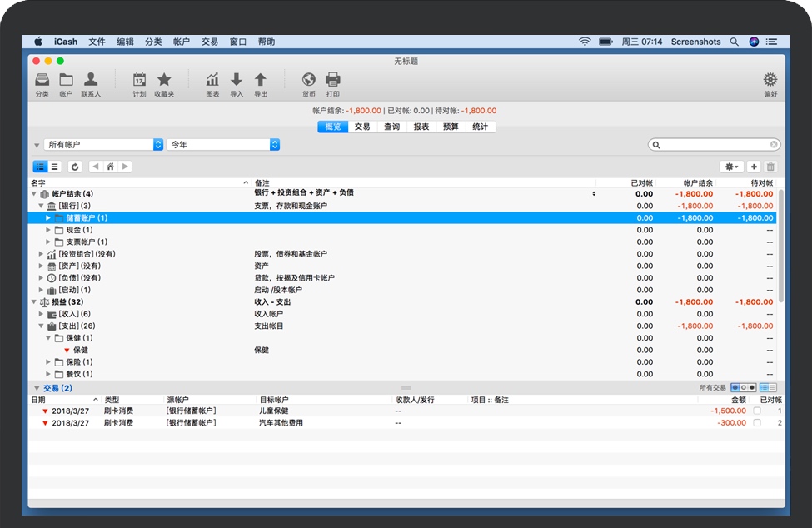Expand the [收入] (6) tree node
The image size is (812, 528).
click(x=42, y=314)
